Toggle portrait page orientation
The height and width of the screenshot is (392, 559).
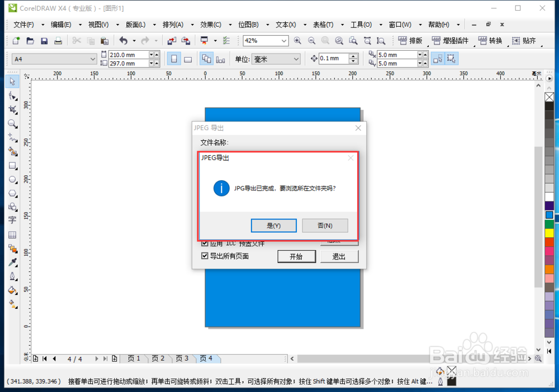point(175,59)
